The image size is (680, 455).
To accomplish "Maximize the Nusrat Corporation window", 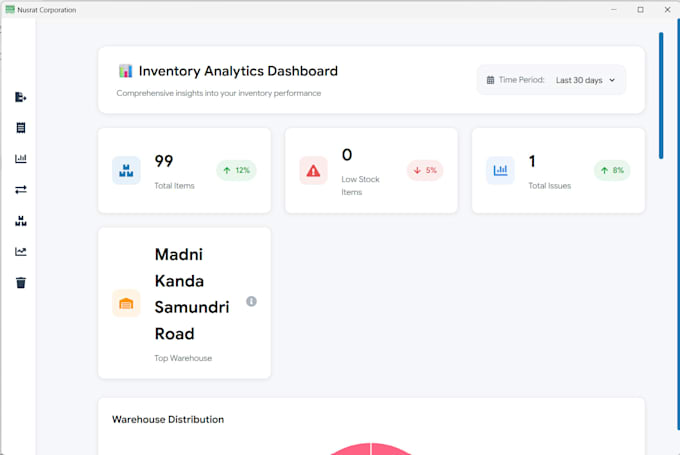I will click(x=641, y=10).
